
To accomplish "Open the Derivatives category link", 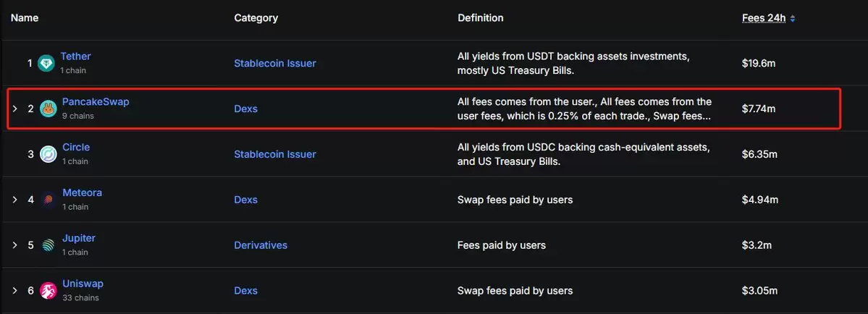I will (261, 245).
